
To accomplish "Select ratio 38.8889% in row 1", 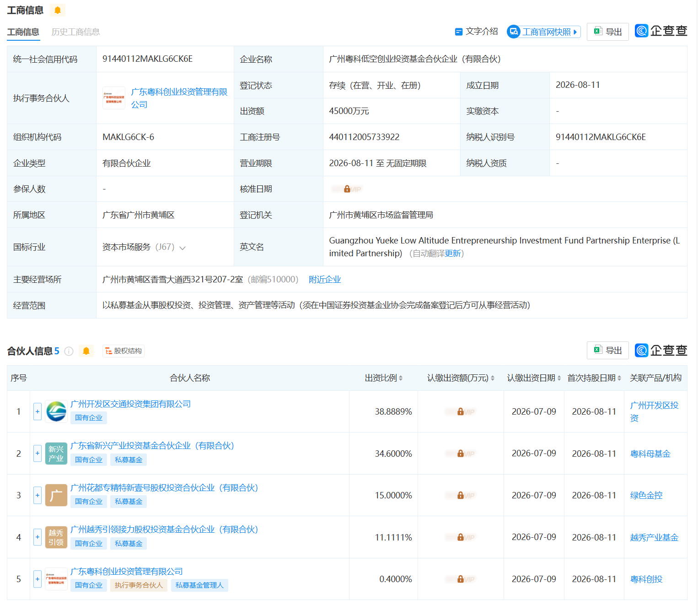I will click(x=393, y=411).
